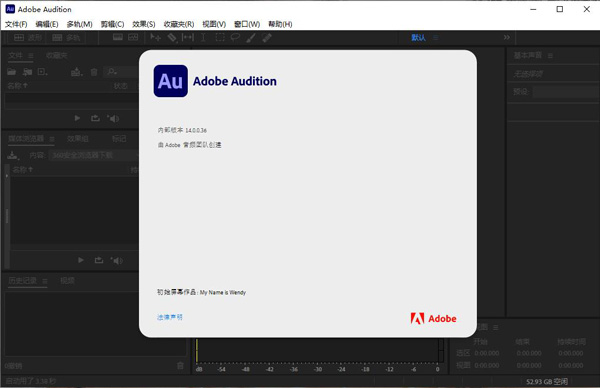Screen dimensions: 600x388
Task: Select the Time Selection tool
Action: coord(203,37)
